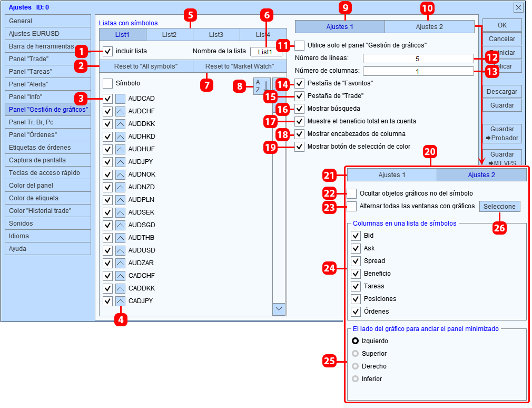
Task: Click the symbol list scroll-down arrow
Action: [x=279, y=309]
